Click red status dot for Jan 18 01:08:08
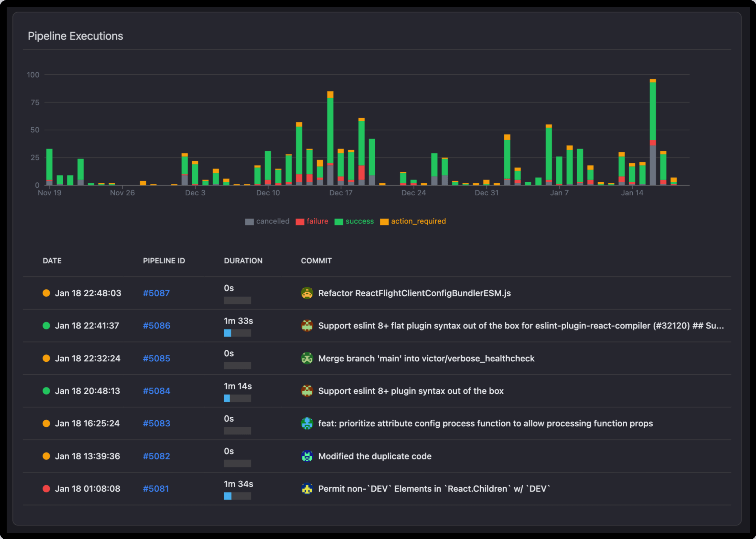Screen dimensions: 756x539 click(x=46, y=489)
